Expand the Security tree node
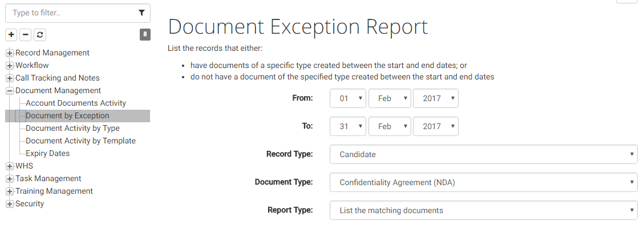 pos(10,204)
